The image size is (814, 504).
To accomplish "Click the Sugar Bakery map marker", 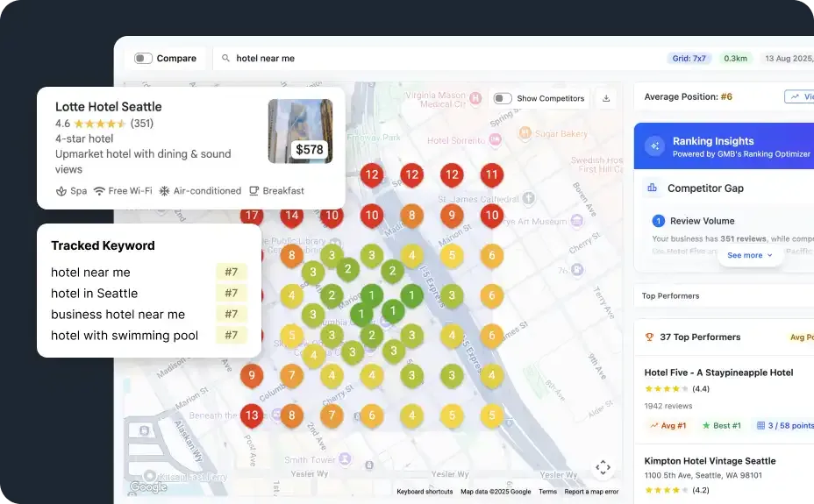I will coord(525,133).
